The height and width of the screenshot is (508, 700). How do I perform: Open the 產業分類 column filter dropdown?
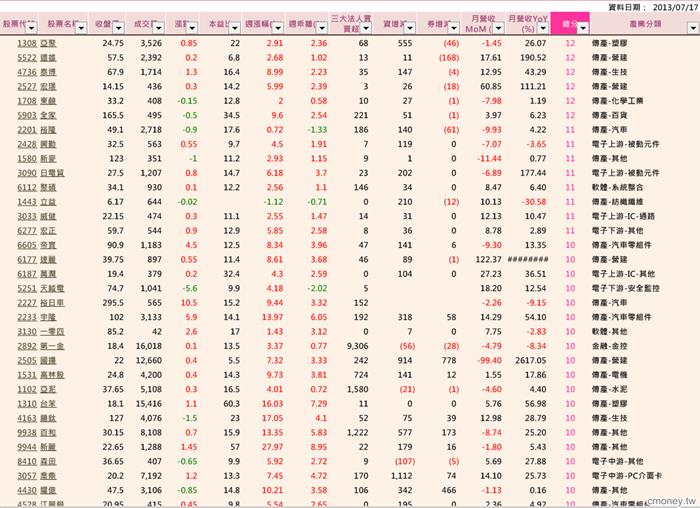(x=693, y=28)
